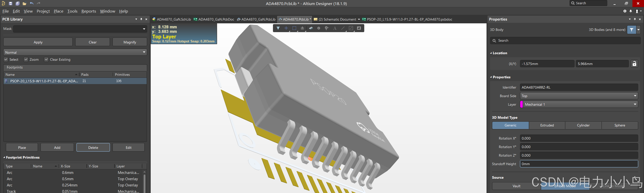Toggle the Clear Existing checkbox
The height and width of the screenshot is (193, 644).
46,59
